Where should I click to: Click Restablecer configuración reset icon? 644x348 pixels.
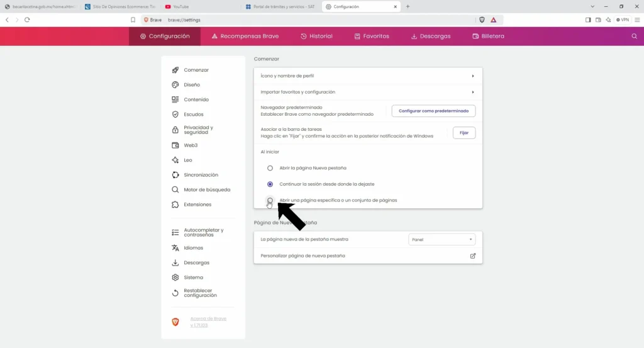tap(175, 293)
